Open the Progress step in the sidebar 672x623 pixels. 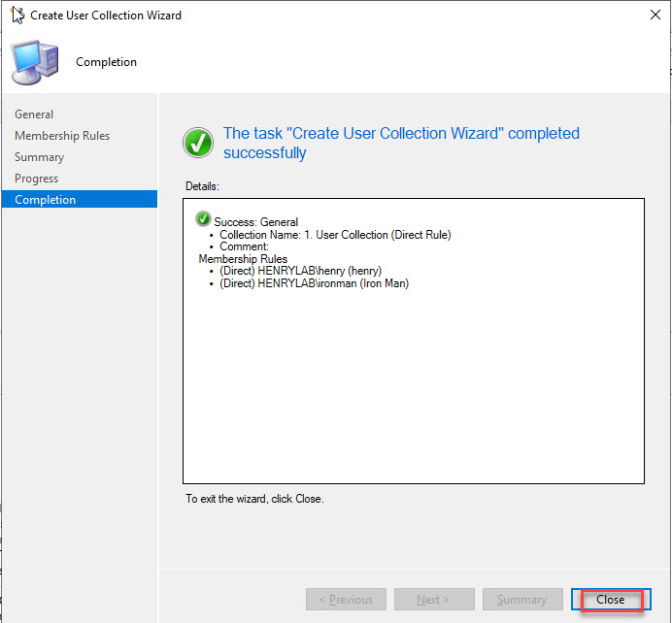(x=36, y=179)
